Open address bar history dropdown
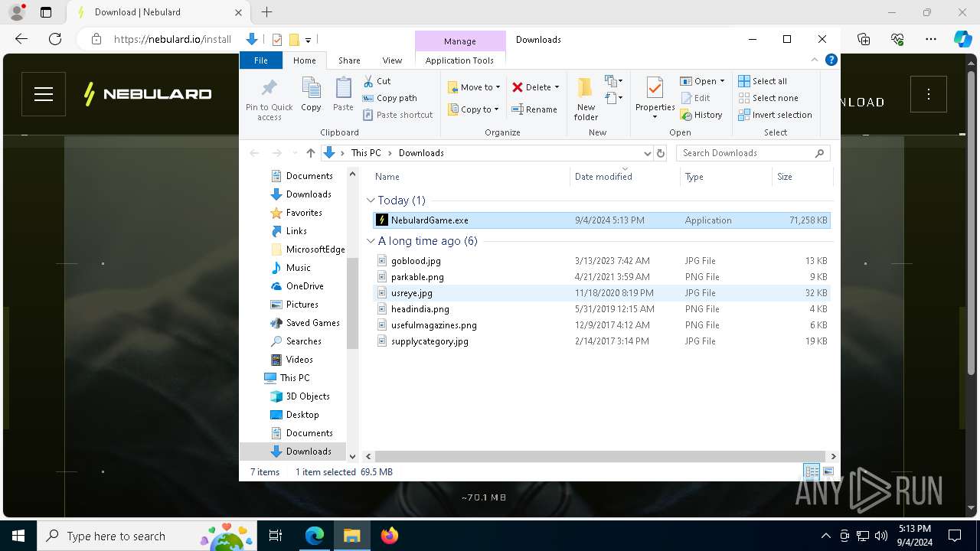Viewport: 980px width, 551px height. click(647, 153)
